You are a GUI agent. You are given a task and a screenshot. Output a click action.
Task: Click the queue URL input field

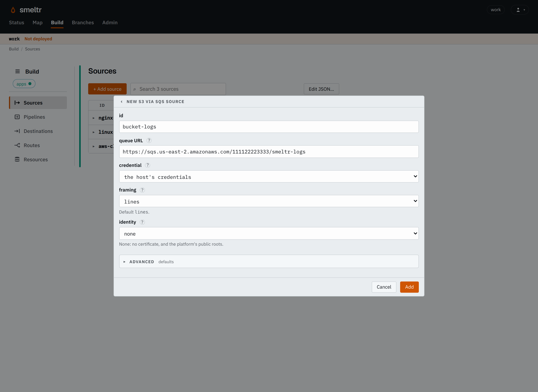(269, 152)
